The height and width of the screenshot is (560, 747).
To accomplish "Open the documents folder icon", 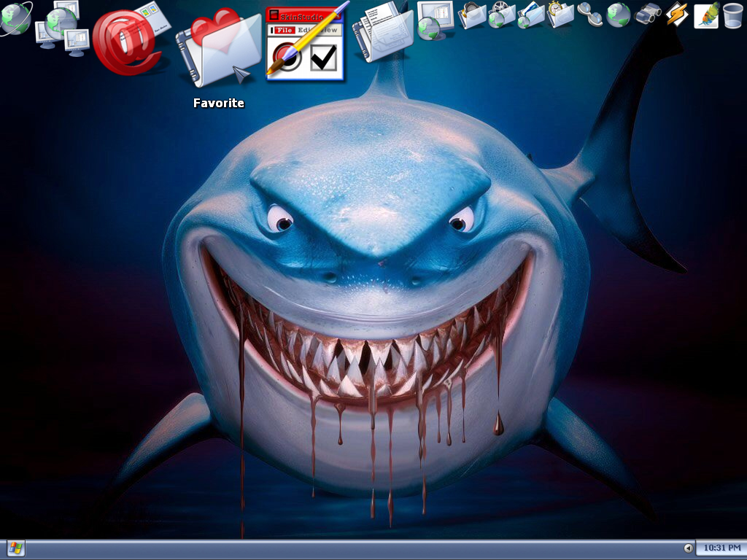I will [384, 31].
